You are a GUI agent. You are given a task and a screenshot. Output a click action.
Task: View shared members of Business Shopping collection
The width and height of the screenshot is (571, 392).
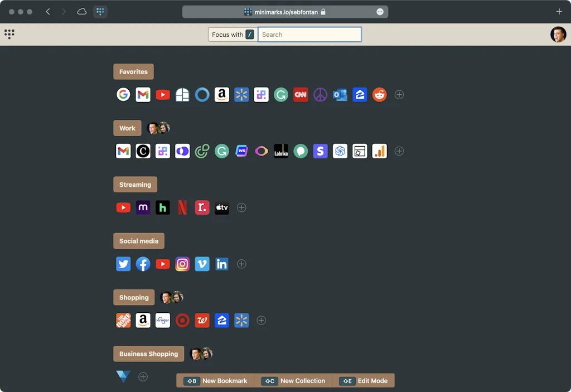pyautogui.click(x=201, y=354)
